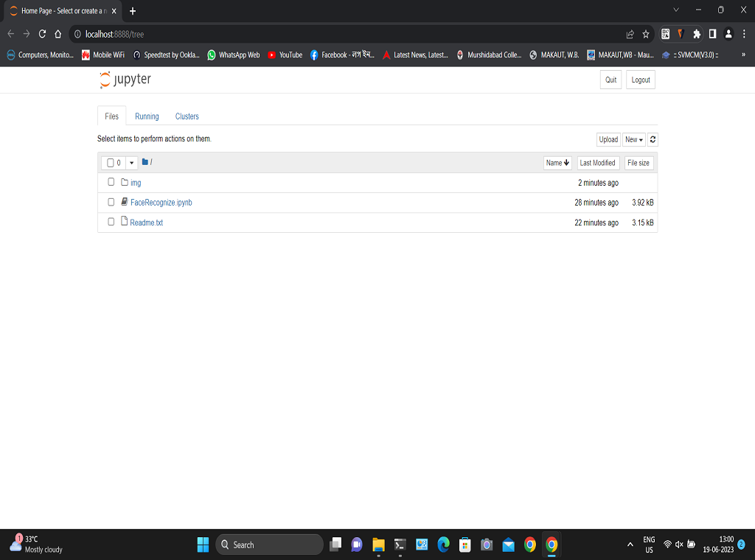Screen dimensions: 755x560
Task: Open the MAKAUT, W.B. bookmark
Action: point(554,55)
